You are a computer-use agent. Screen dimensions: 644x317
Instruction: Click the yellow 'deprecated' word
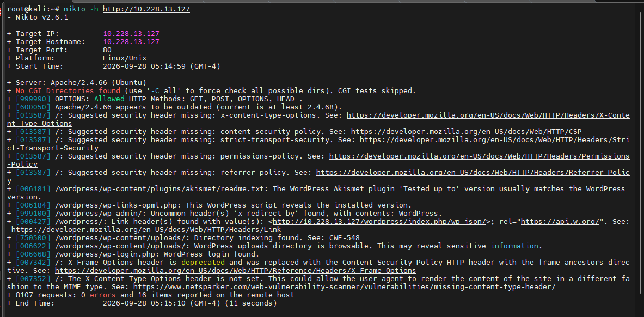click(203, 263)
